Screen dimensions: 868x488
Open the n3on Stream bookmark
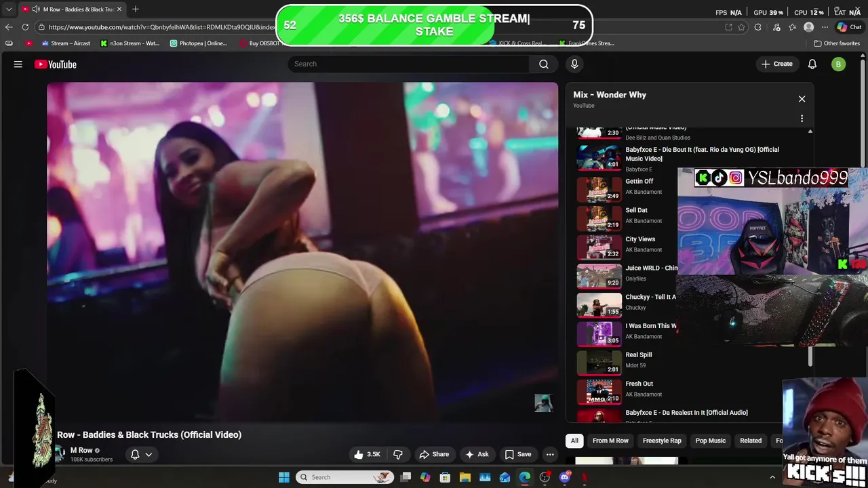pyautogui.click(x=130, y=43)
